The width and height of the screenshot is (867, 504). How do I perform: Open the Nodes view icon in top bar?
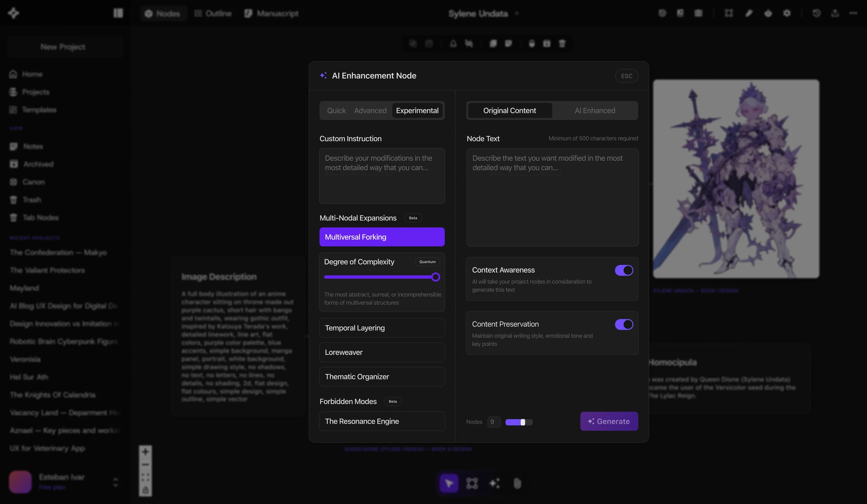coord(163,13)
